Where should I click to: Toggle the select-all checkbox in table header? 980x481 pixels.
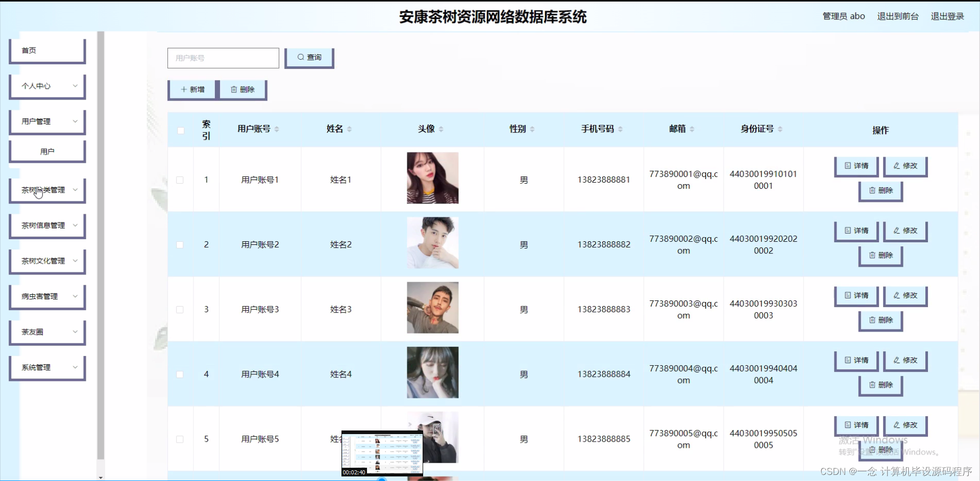point(180,131)
